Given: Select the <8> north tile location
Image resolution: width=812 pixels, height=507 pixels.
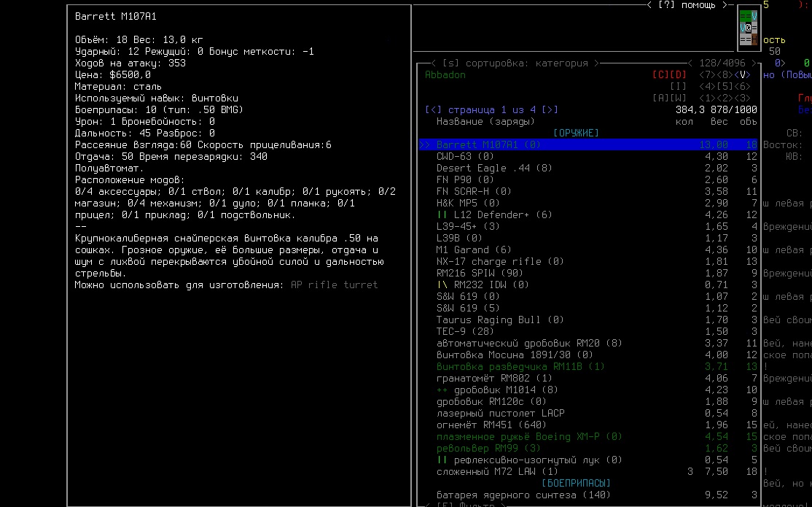Looking at the screenshot, I should 725,74.
